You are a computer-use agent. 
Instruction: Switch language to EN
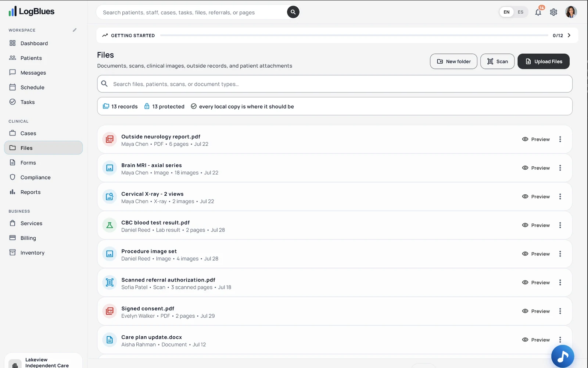506,12
